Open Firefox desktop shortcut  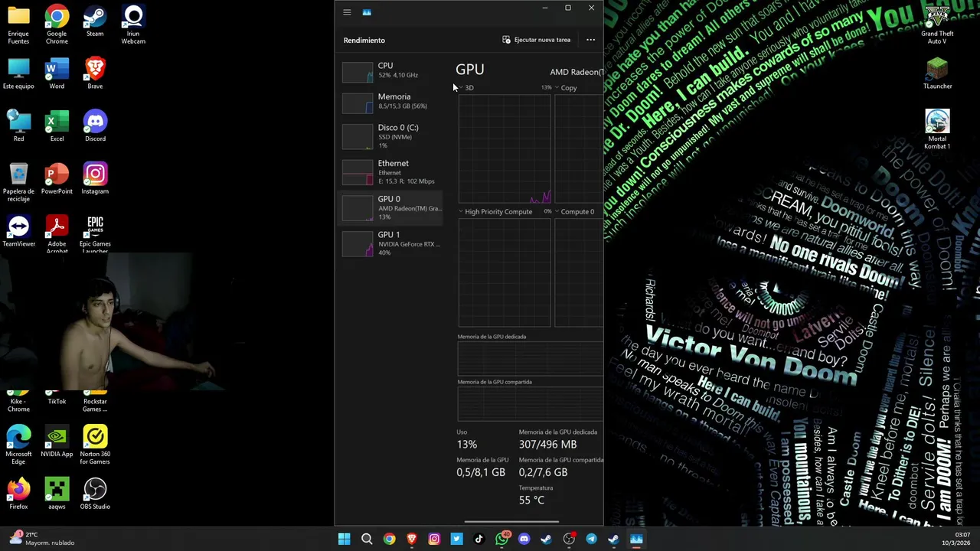pyautogui.click(x=18, y=494)
